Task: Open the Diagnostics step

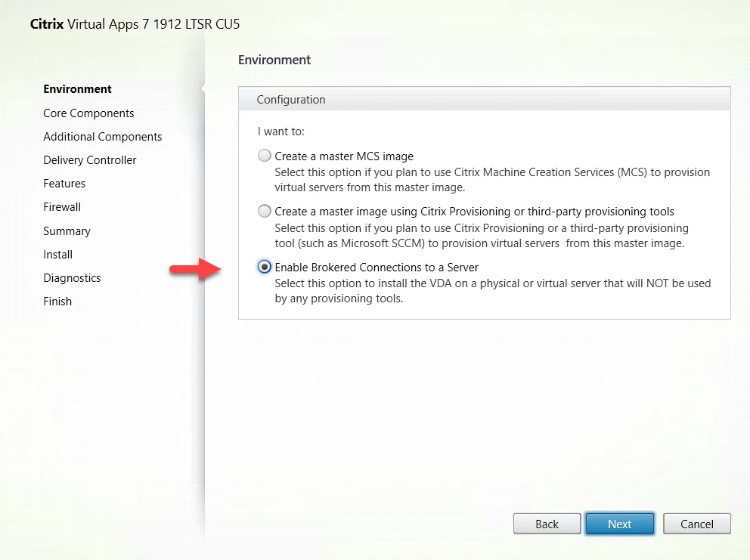Action: 72,278
